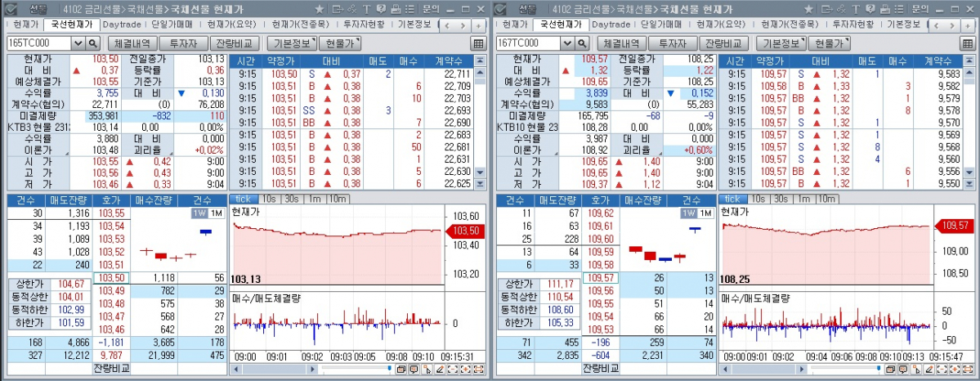Viewport: 980px width, 381px height.
Task: Switch to 현재가 tab in left window
Action: coord(25,25)
